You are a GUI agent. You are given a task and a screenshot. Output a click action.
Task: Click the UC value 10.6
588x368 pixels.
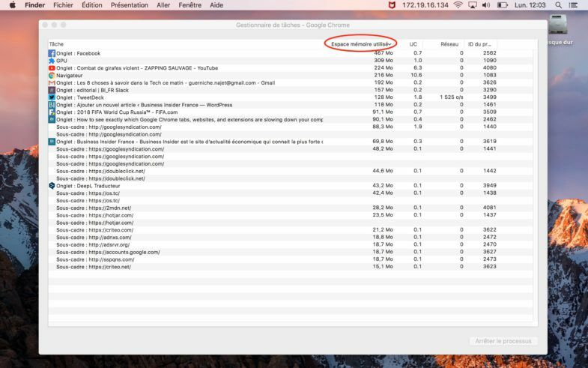coord(416,75)
